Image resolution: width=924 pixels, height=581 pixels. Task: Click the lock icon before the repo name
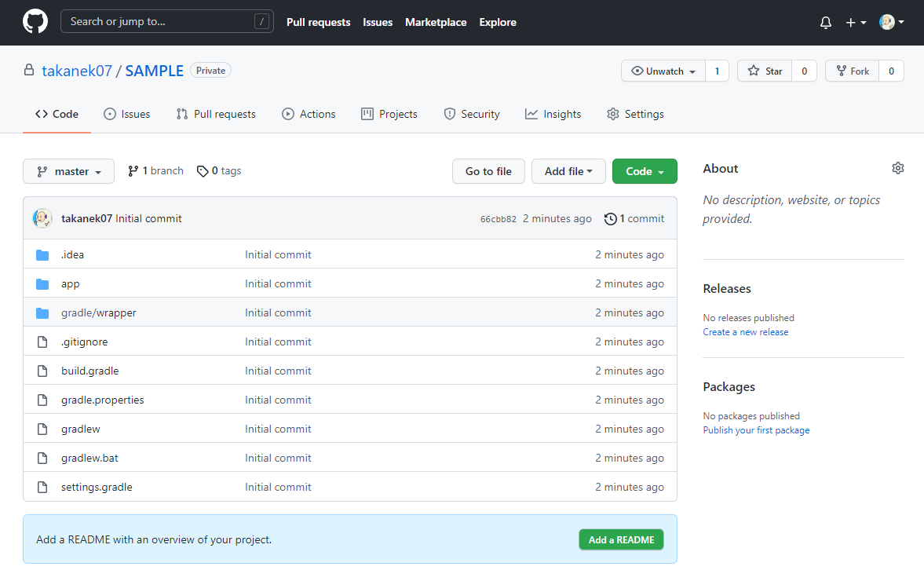tap(28, 70)
